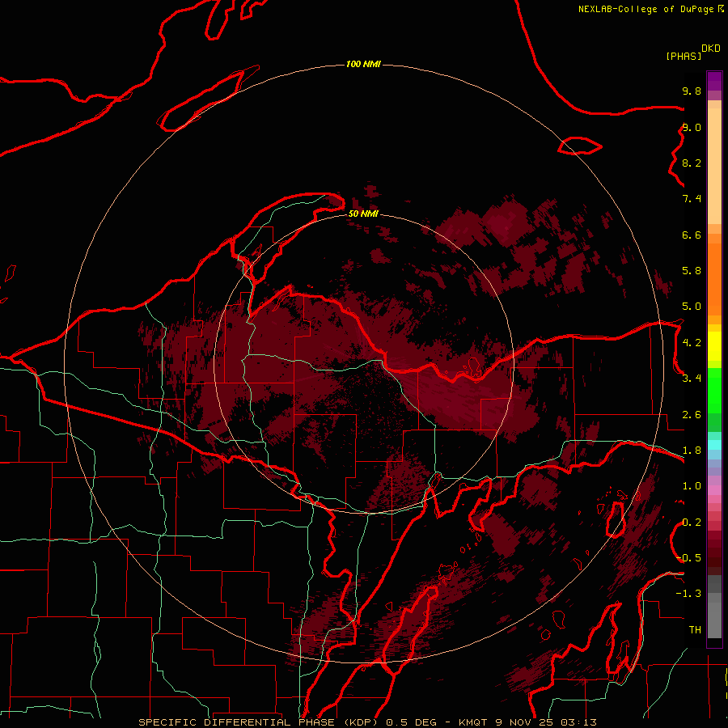Select the 7.4 scale value

pyautogui.click(x=692, y=199)
